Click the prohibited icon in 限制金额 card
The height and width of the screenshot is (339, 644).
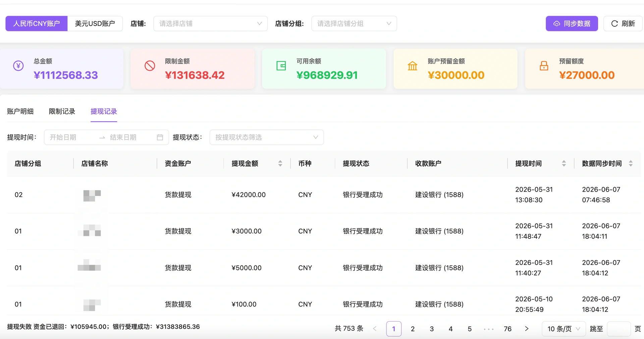[150, 66]
